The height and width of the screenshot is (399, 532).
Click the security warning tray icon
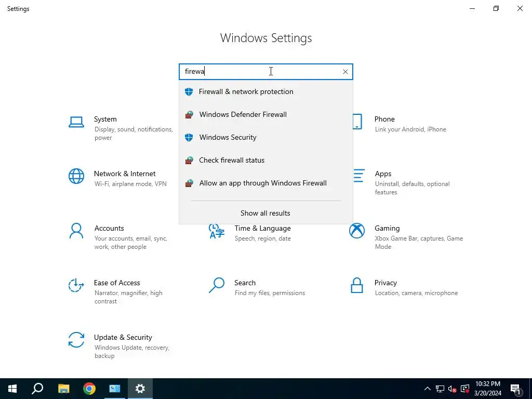tap(465, 389)
